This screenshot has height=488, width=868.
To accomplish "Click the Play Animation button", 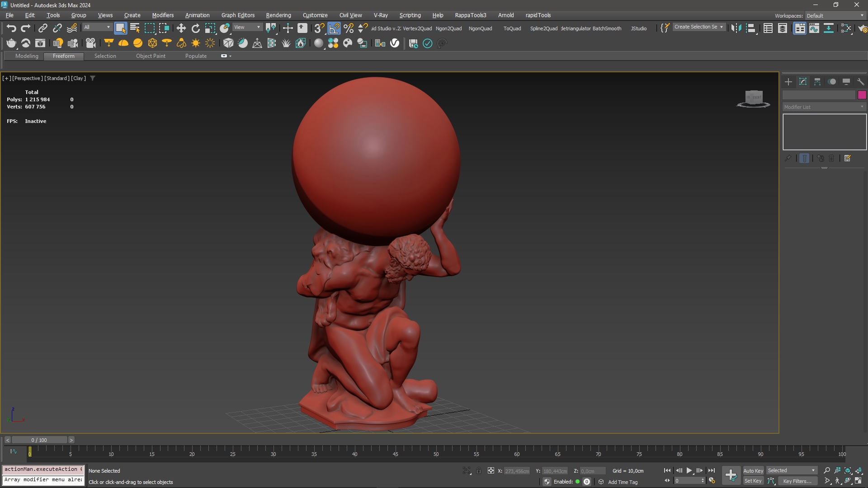I will tap(689, 470).
